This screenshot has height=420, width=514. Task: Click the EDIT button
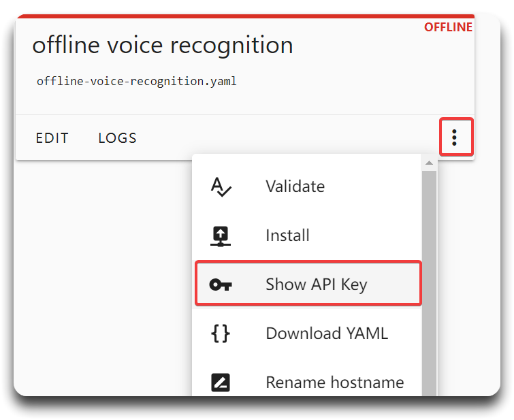(52, 138)
